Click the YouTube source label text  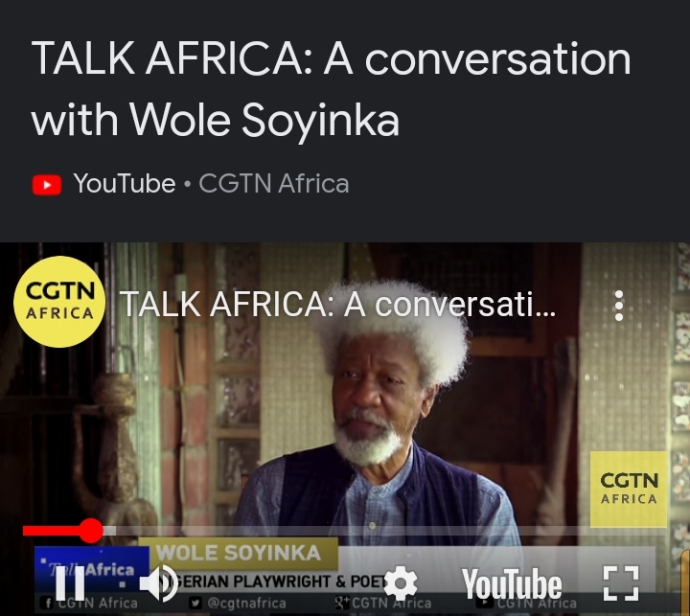(x=125, y=184)
